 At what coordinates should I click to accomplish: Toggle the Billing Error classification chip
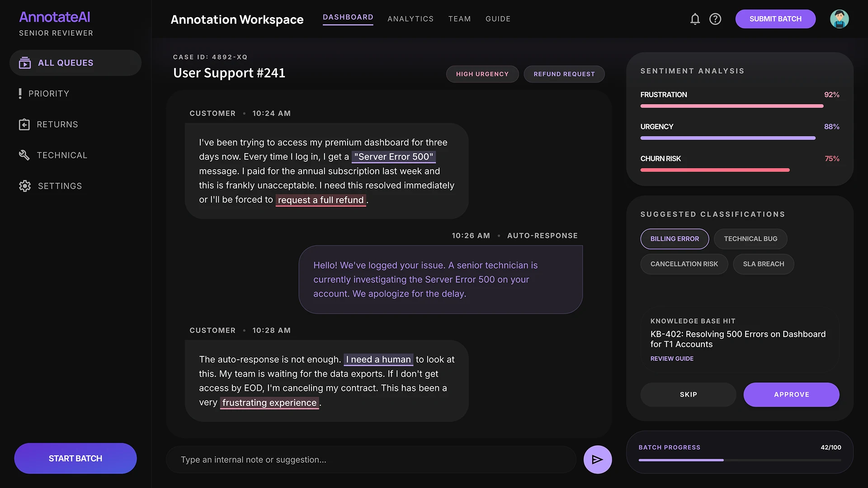pyautogui.click(x=674, y=239)
